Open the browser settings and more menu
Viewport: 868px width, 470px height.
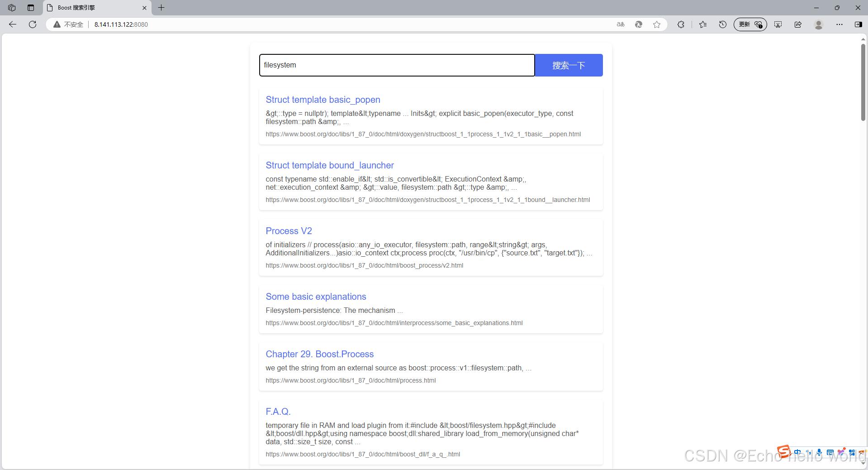point(840,24)
